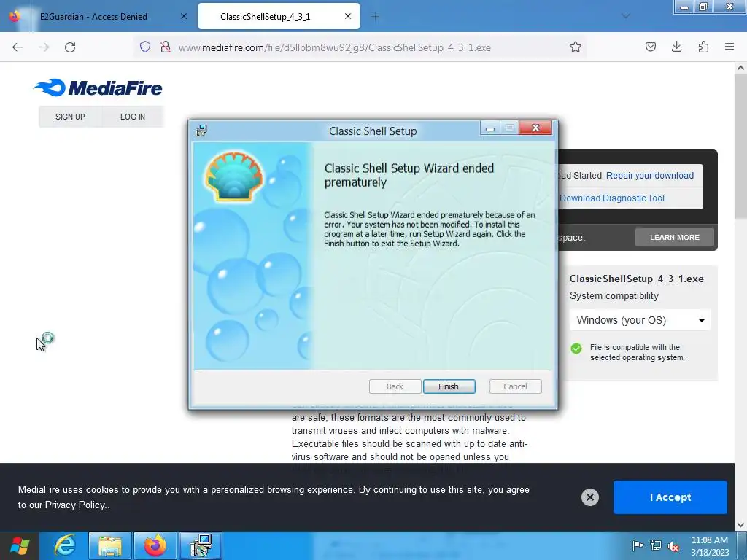The height and width of the screenshot is (560, 747).
Task: Click the green compatibility checkmark icon
Action: pyautogui.click(x=576, y=349)
